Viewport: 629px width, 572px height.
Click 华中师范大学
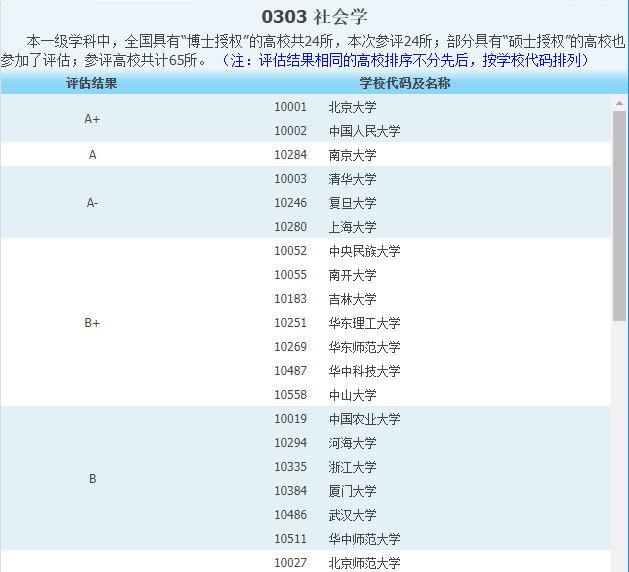pyautogui.click(x=365, y=539)
